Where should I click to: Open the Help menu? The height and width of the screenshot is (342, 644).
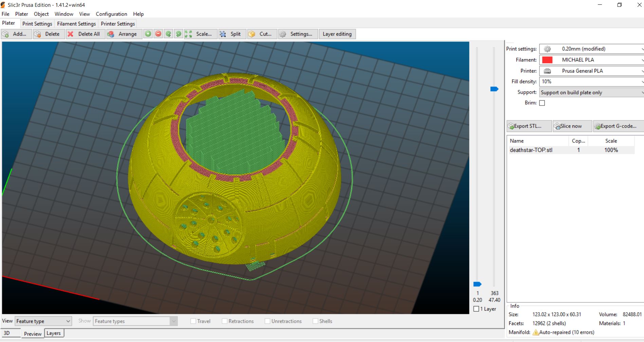pos(138,14)
